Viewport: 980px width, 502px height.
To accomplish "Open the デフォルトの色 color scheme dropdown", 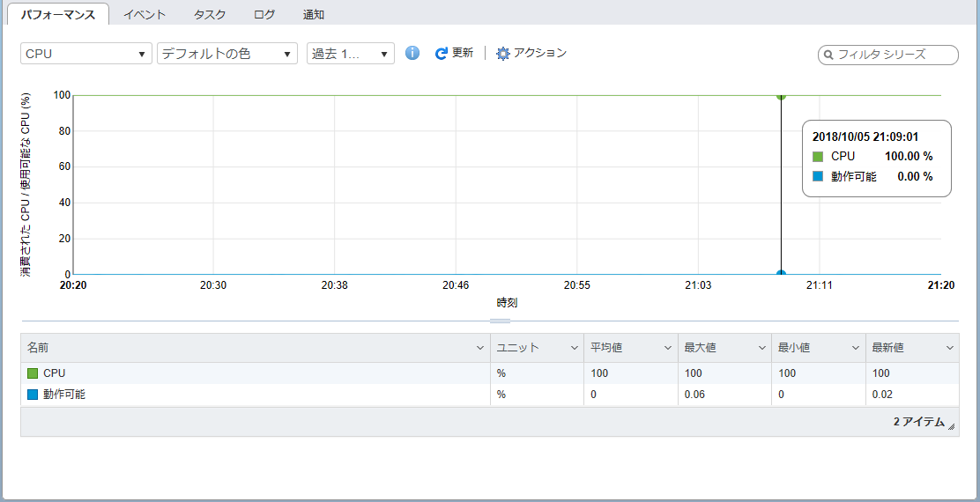I will [x=226, y=54].
